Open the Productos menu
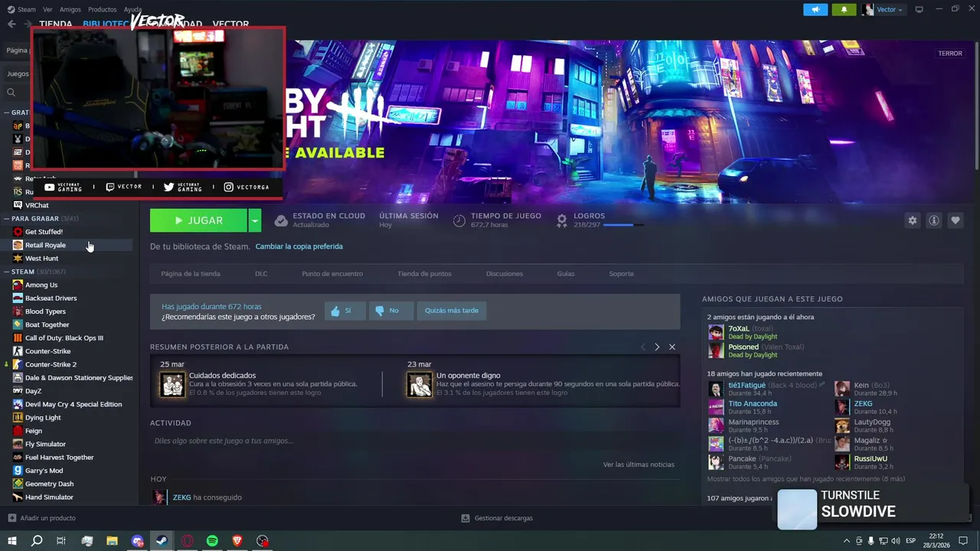Viewport: 980px width, 551px height. [103, 9]
